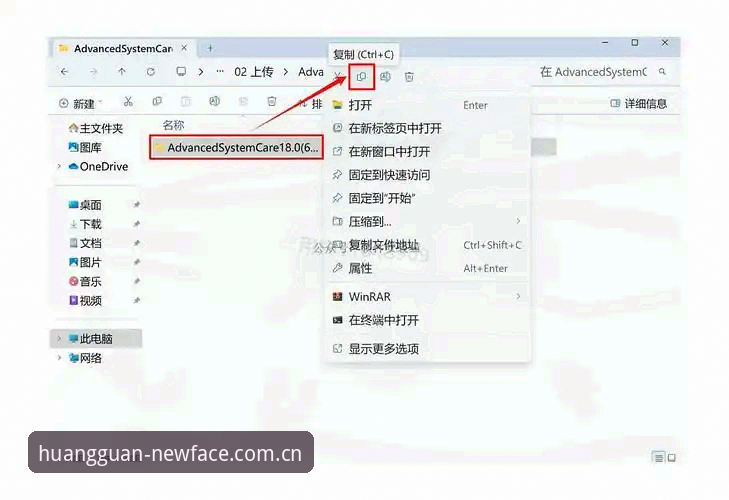Image resolution: width=729 pixels, height=500 pixels.
Task: Open 音乐 in the sidebar
Action: 85,281
